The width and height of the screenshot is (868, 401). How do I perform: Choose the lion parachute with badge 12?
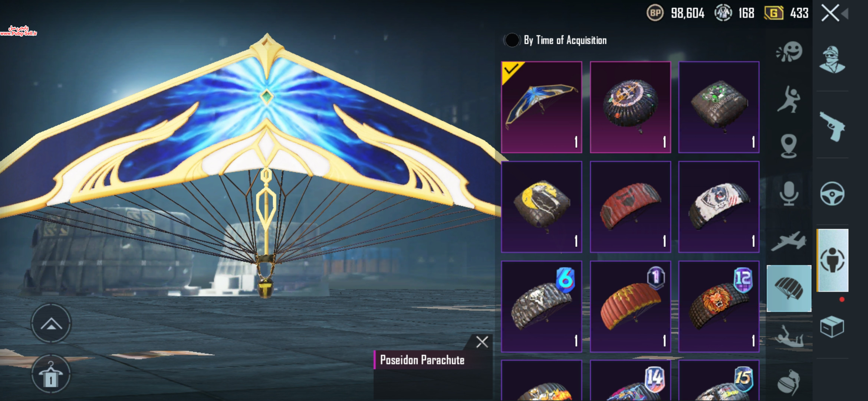coord(719,307)
